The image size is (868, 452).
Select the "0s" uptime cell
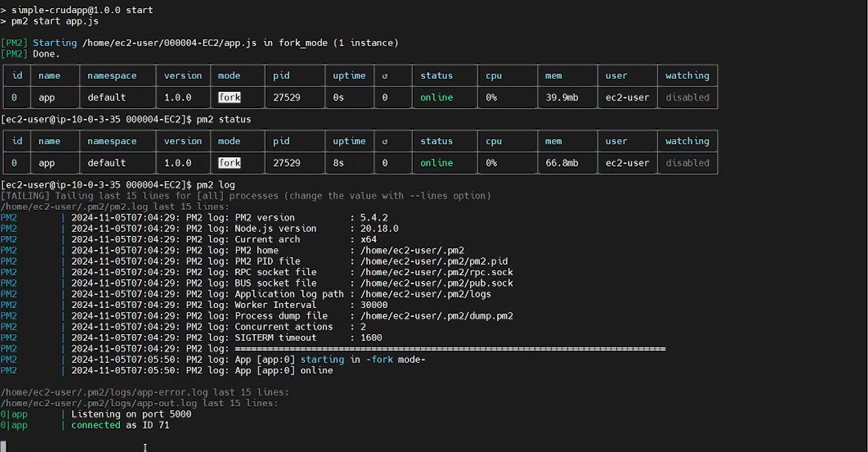pos(338,97)
